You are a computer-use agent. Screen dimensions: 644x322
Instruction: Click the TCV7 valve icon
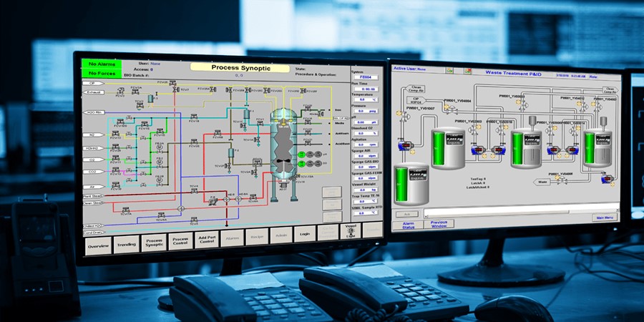coord(176,89)
